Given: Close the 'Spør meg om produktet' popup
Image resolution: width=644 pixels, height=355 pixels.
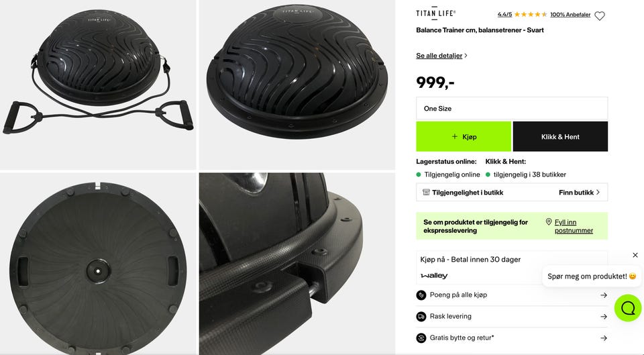Looking at the screenshot, I should click(635, 255).
